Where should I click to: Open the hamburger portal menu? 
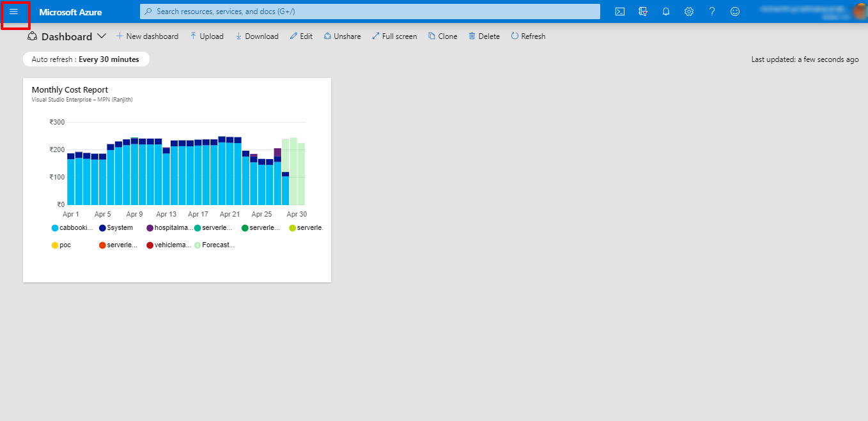tap(14, 12)
